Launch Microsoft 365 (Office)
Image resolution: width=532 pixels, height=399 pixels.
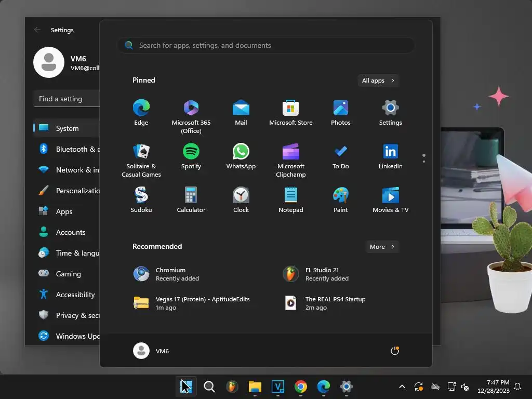[191, 116]
